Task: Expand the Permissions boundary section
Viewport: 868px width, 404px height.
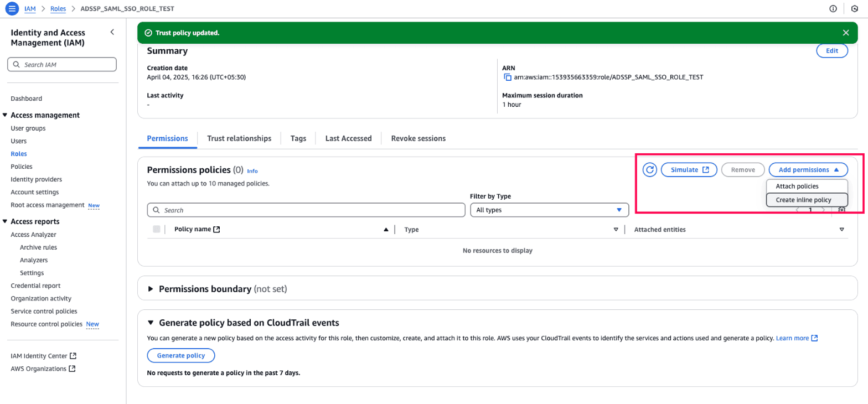Action: 151,289
